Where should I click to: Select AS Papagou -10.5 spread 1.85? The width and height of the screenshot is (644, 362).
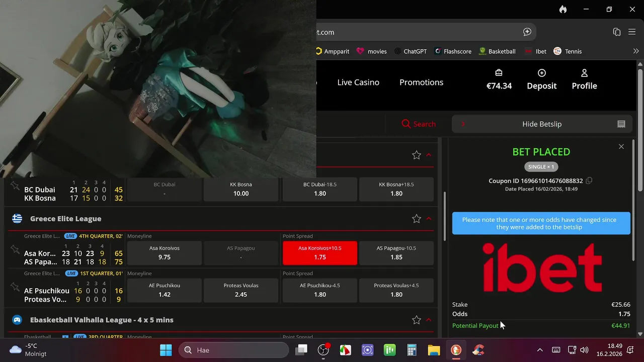pos(396,252)
